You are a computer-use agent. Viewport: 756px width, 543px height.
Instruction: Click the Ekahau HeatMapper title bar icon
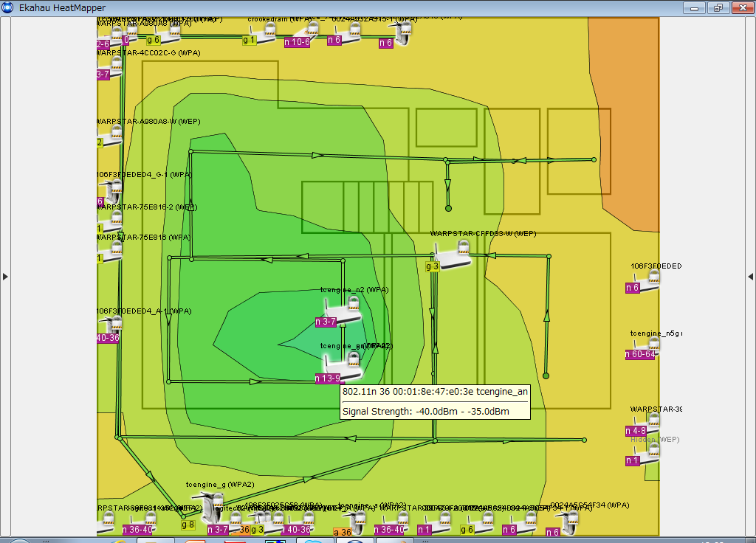(7, 7)
